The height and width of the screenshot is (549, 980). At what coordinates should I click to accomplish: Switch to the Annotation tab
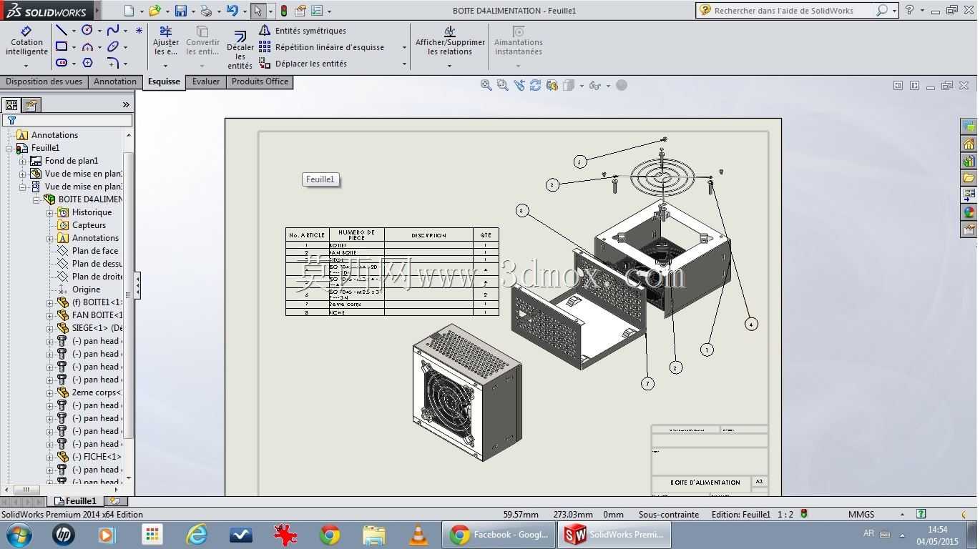(115, 81)
